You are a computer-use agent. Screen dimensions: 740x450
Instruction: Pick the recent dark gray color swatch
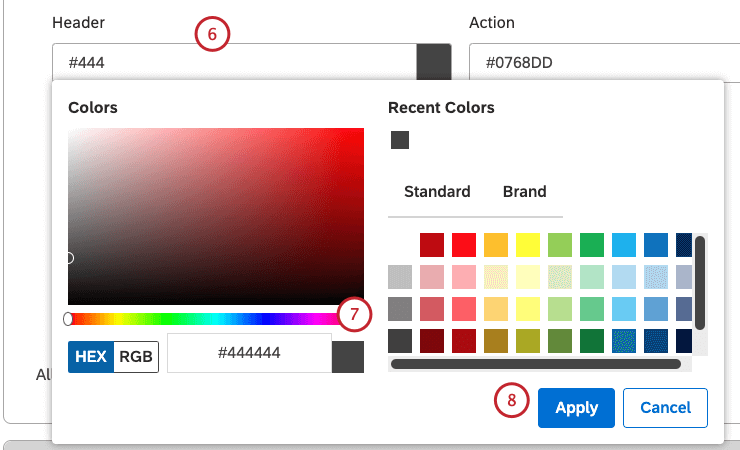(400, 140)
